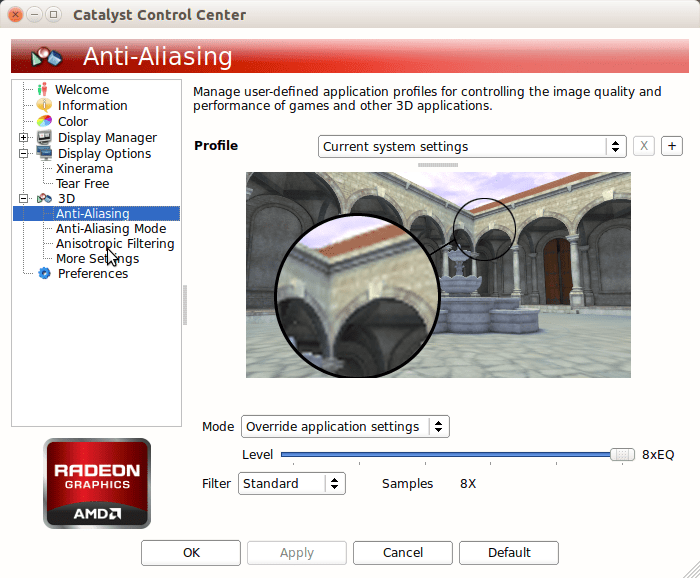700x578 pixels.
Task: Collapse the Display Options tree node
Action: (23, 154)
